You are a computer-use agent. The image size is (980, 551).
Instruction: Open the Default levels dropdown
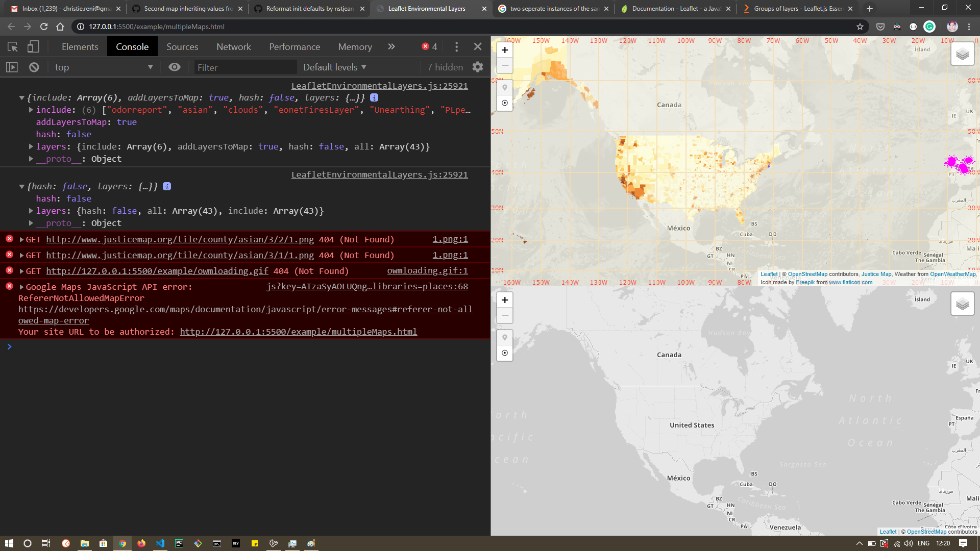(x=333, y=67)
